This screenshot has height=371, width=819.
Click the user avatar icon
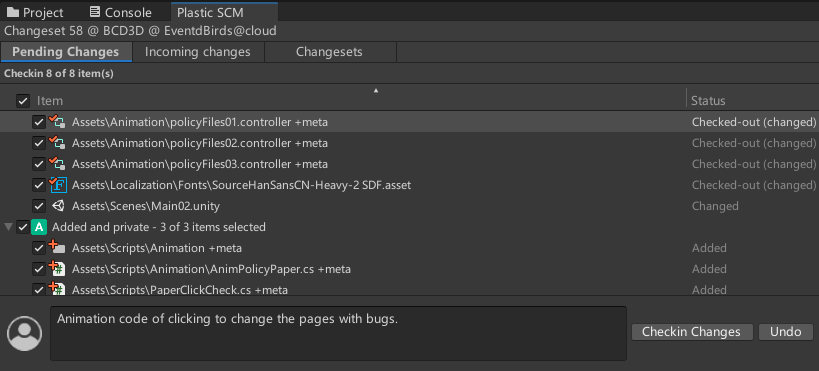coord(25,333)
